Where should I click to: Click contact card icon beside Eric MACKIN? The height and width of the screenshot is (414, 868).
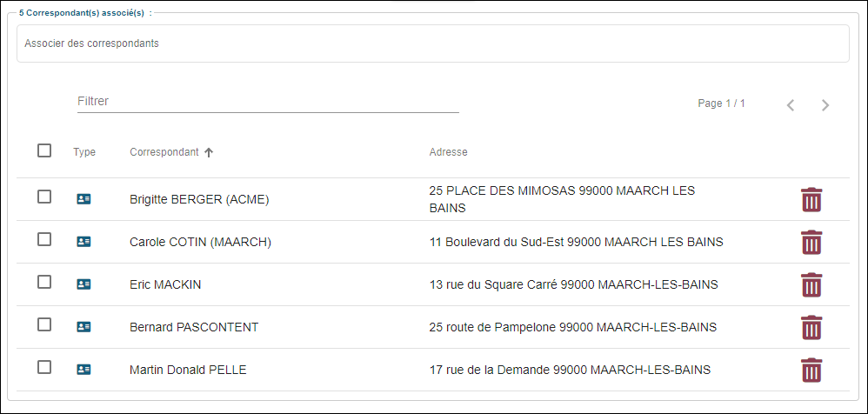pyautogui.click(x=83, y=284)
